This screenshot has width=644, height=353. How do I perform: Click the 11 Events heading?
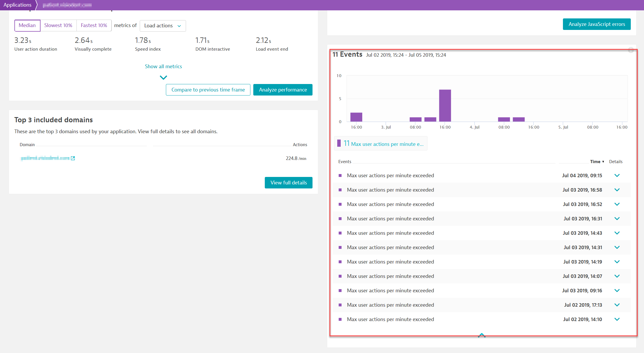(x=347, y=54)
